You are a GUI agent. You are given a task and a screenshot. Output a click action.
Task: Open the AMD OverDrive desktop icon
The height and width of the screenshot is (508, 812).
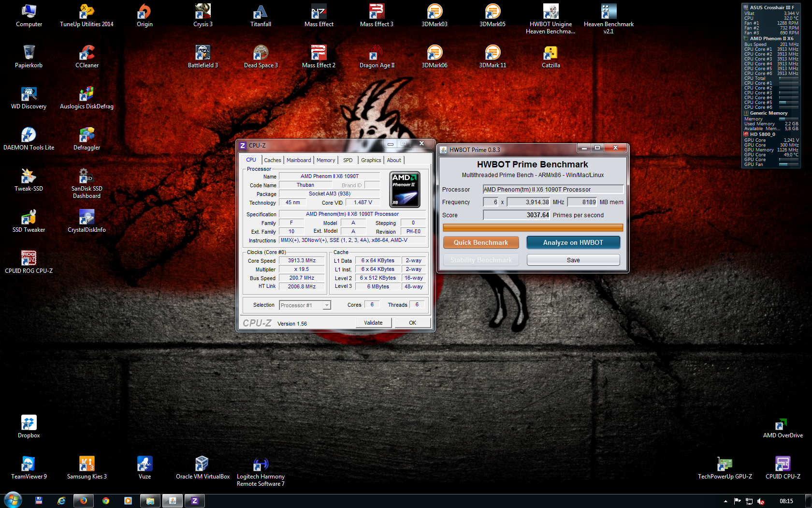(783, 428)
